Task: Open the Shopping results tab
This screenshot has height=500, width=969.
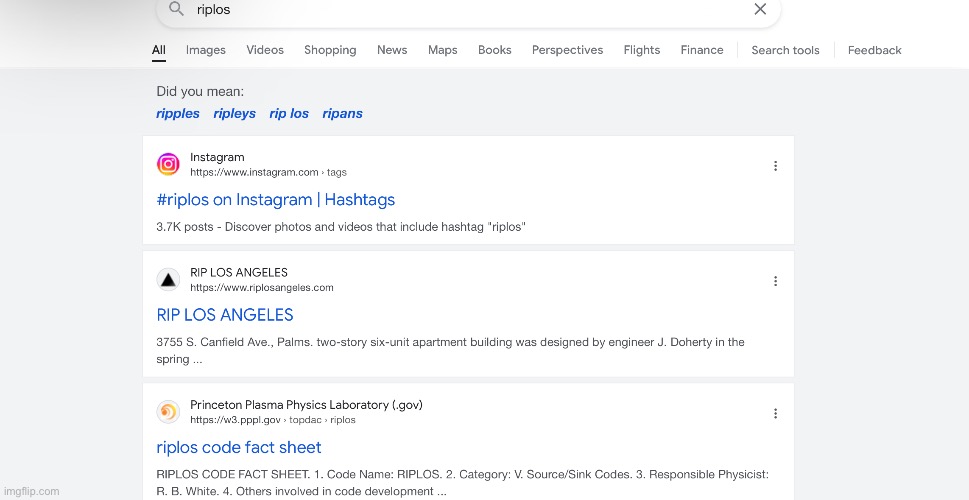Action: tap(330, 50)
